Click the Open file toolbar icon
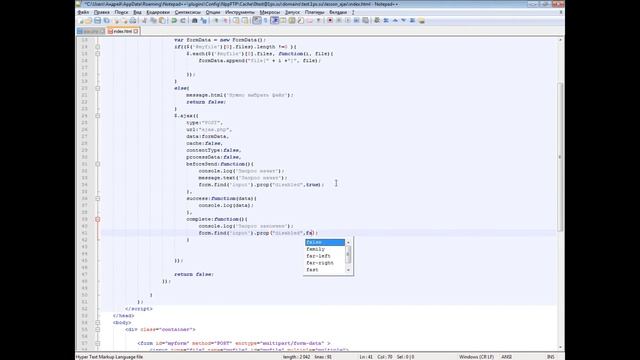 click(x=89, y=20)
